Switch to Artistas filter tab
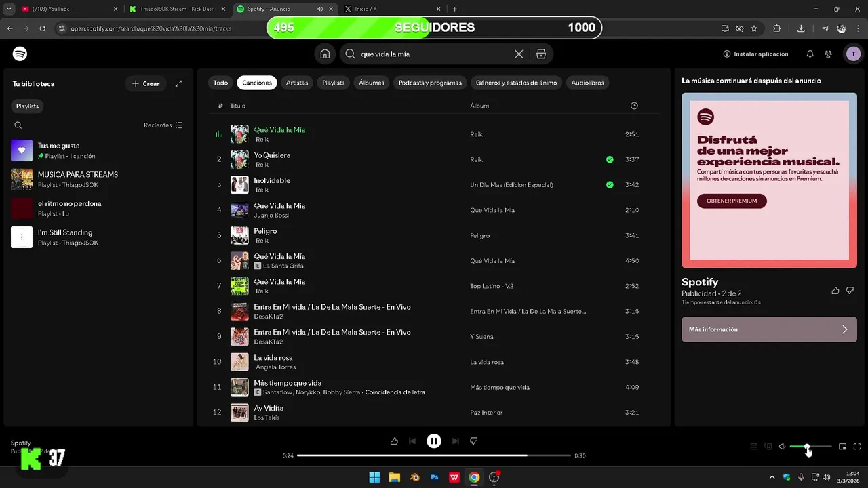Screen dimensions: 868x488 [297, 83]
